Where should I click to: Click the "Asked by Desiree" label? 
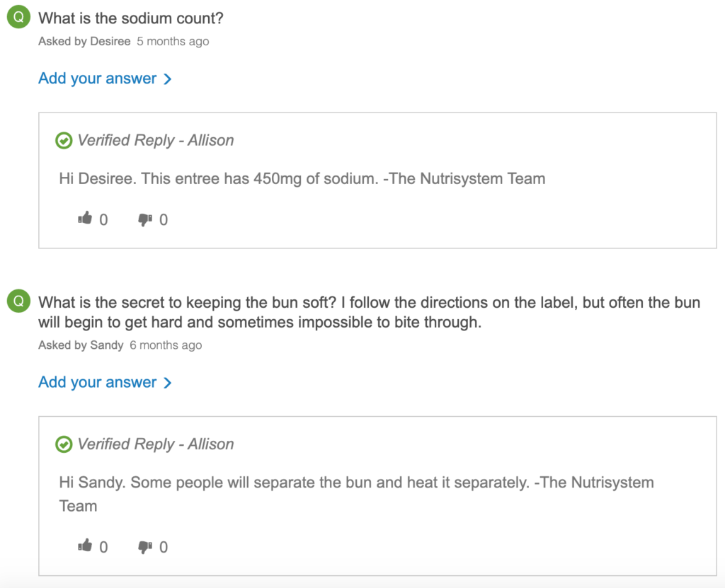pyautogui.click(x=84, y=42)
